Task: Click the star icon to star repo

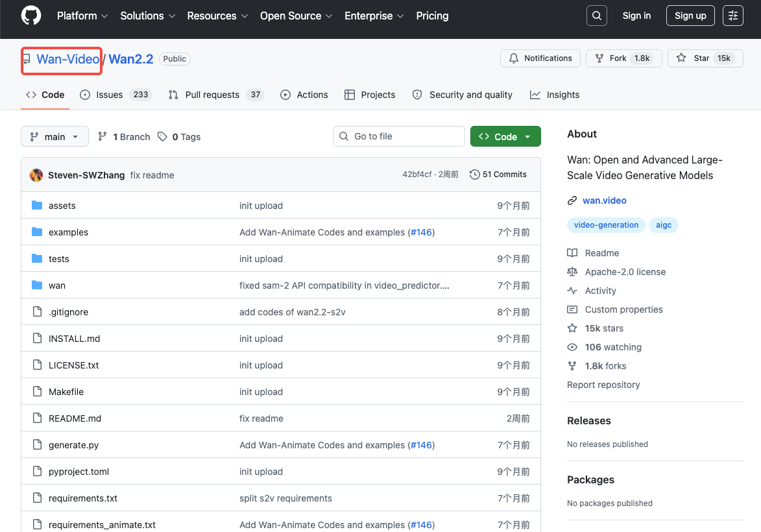Action: tap(681, 58)
